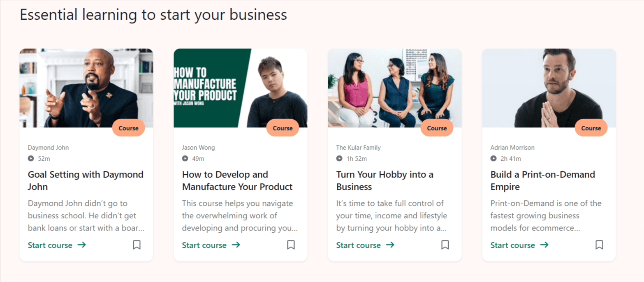Click the play icon next to 49m
Screen dimensions: 644x282
(185, 158)
